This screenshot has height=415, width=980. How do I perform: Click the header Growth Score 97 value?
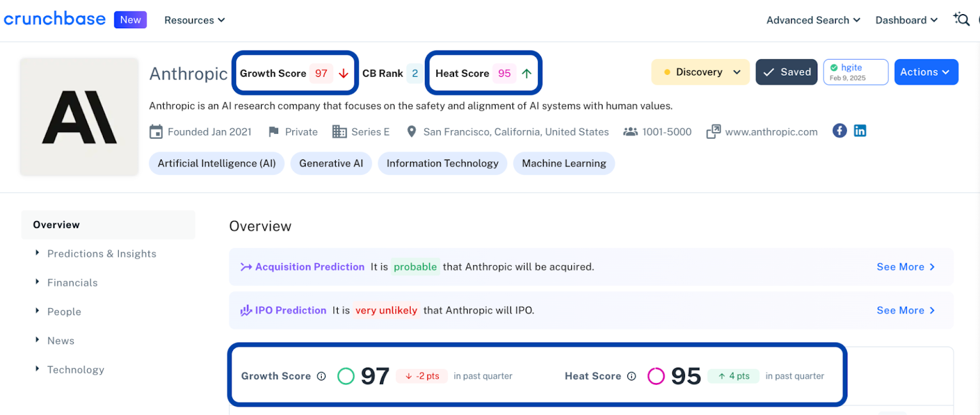321,73
